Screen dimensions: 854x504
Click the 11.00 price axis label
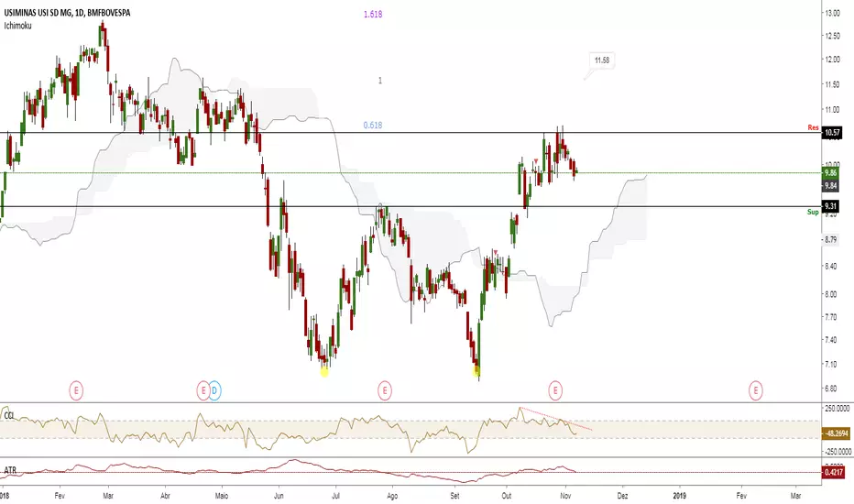(x=832, y=110)
